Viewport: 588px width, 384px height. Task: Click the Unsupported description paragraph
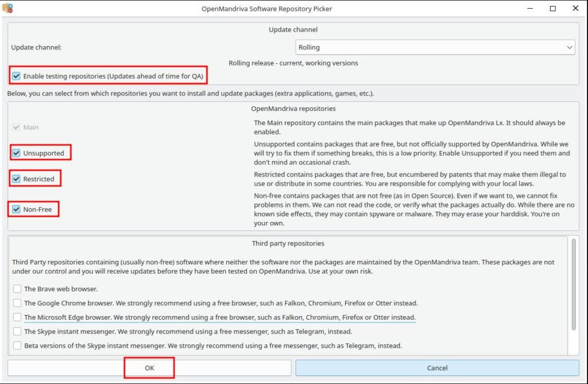412,153
